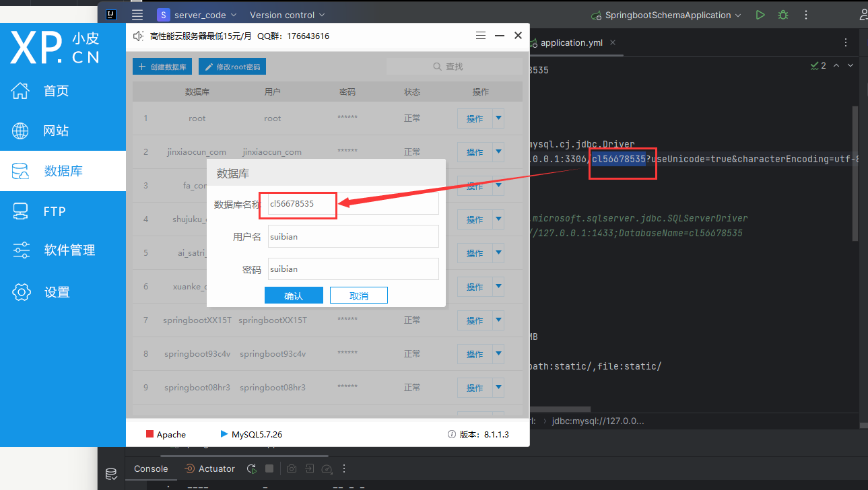Screen dimensions: 868x490
Task: Click the red Apache status square
Action: (149, 434)
